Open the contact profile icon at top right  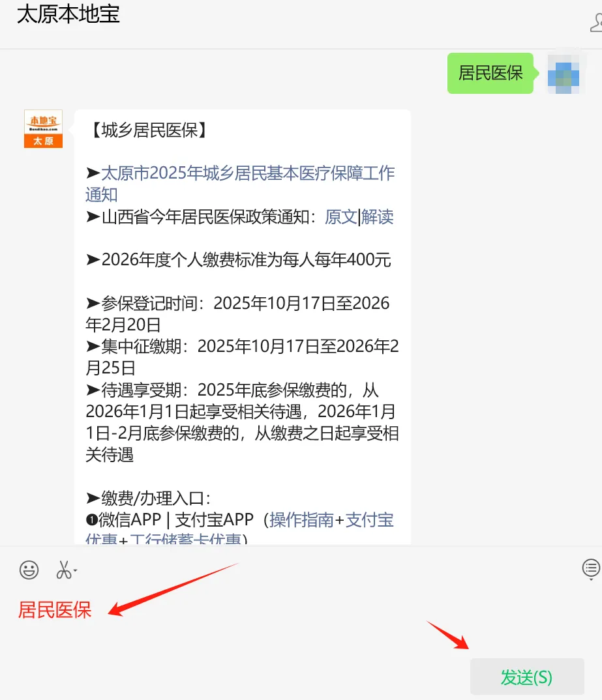point(596,23)
